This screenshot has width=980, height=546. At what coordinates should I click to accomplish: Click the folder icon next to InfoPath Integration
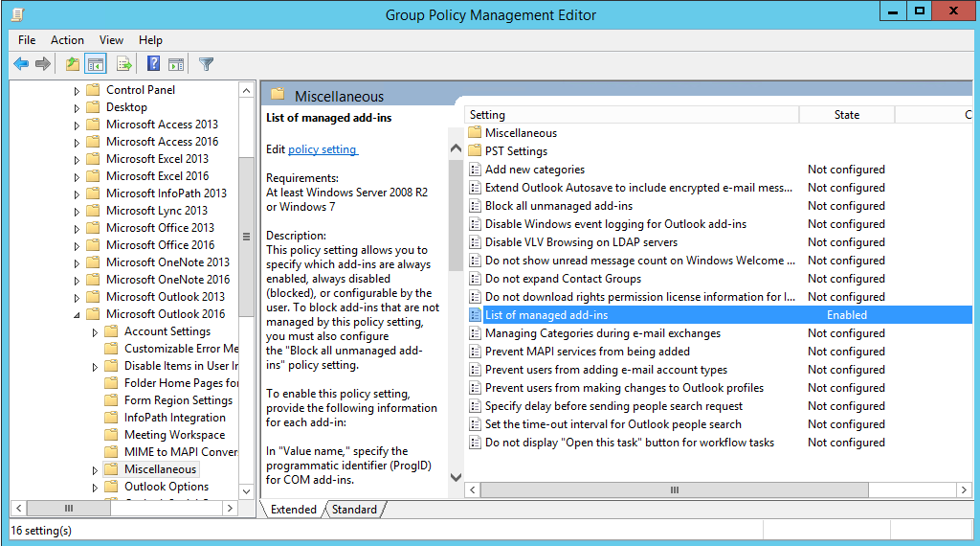pyautogui.click(x=111, y=417)
